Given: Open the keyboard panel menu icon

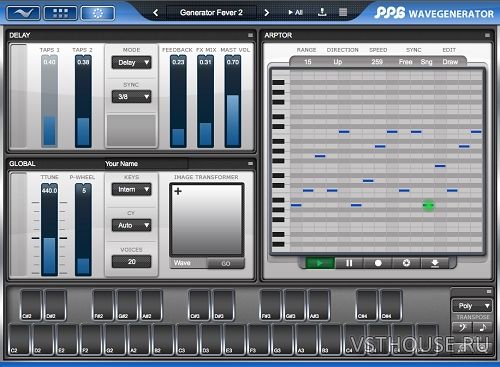Looking at the screenshot, I should tap(489, 292).
